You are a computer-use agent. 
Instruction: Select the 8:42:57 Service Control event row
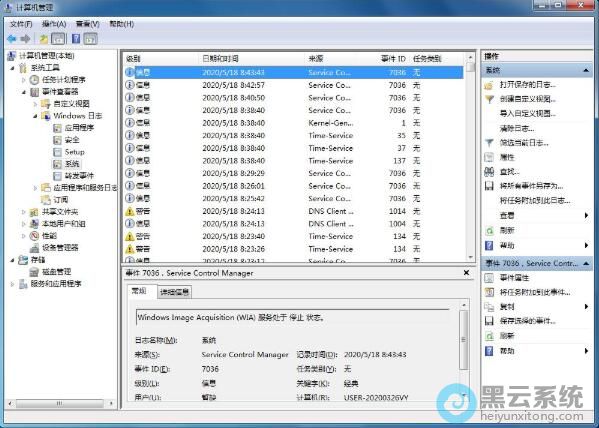pos(294,85)
